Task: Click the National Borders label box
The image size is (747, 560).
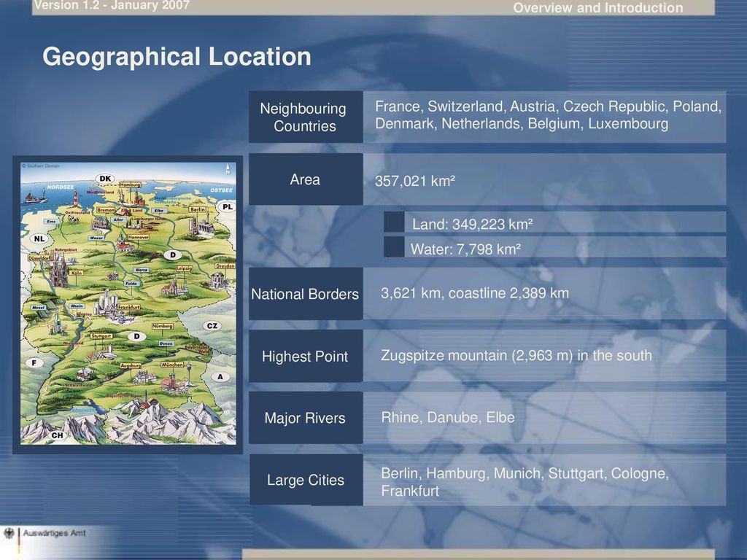Action: click(306, 294)
